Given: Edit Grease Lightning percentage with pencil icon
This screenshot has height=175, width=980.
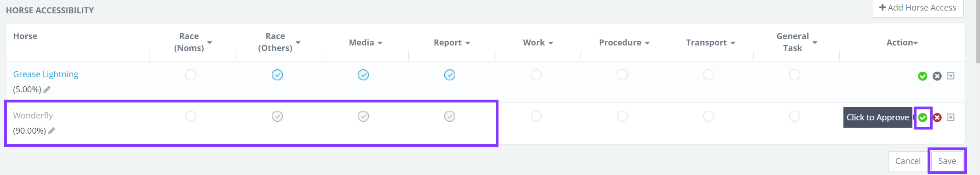Looking at the screenshot, I should point(47,90).
